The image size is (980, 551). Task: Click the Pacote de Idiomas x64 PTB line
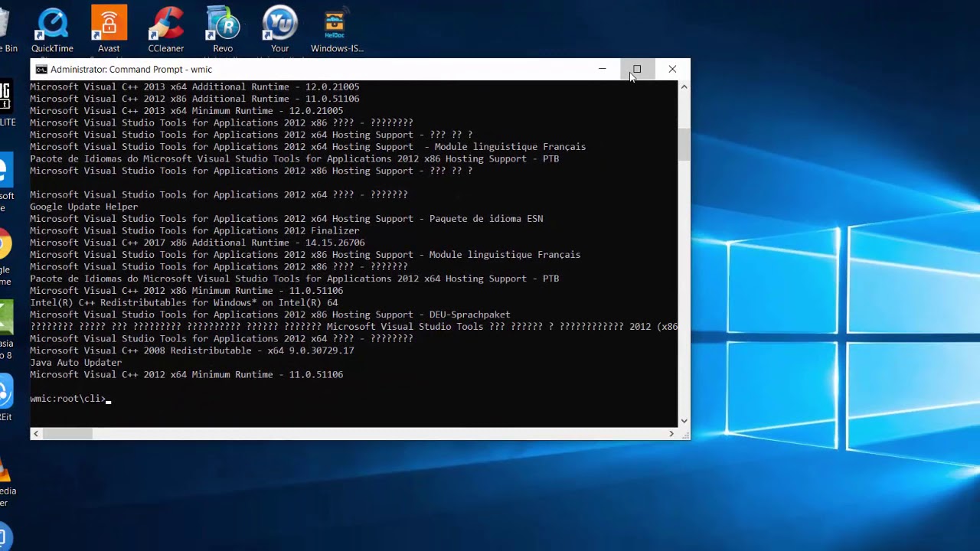pyautogui.click(x=295, y=279)
